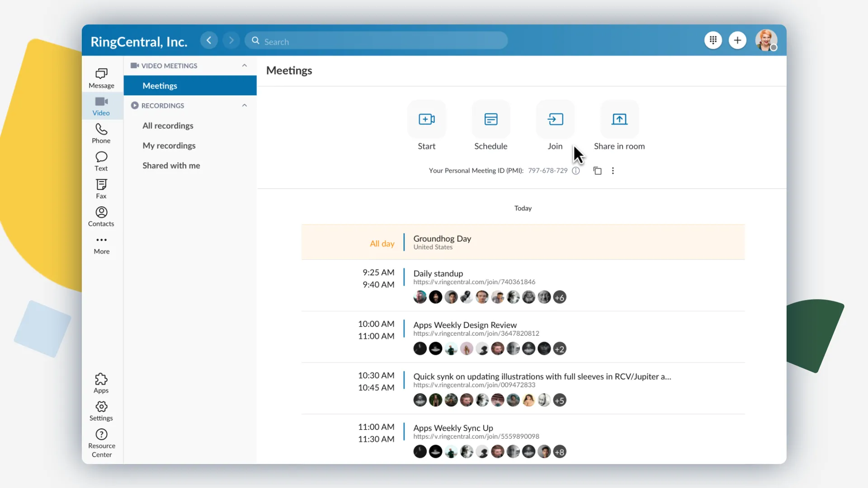This screenshot has height=488, width=868.
Task: Open PMI info tooltip icon
Action: coord(576,171)
